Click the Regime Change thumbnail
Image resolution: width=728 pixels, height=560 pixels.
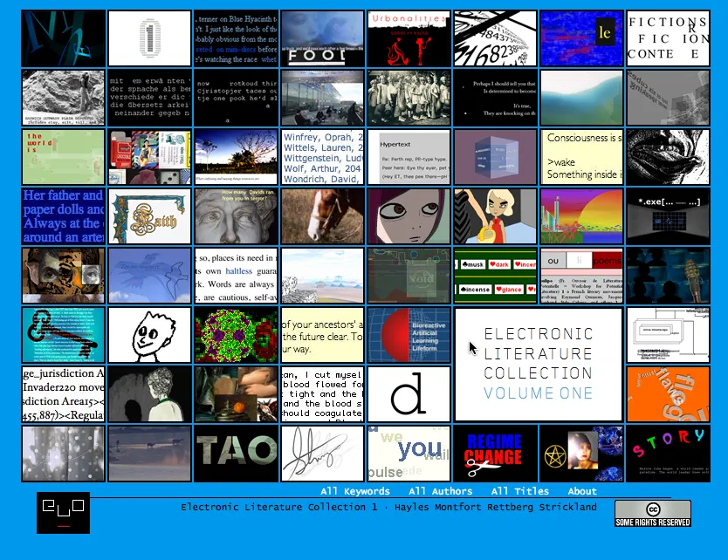click(x=495, y=454)
